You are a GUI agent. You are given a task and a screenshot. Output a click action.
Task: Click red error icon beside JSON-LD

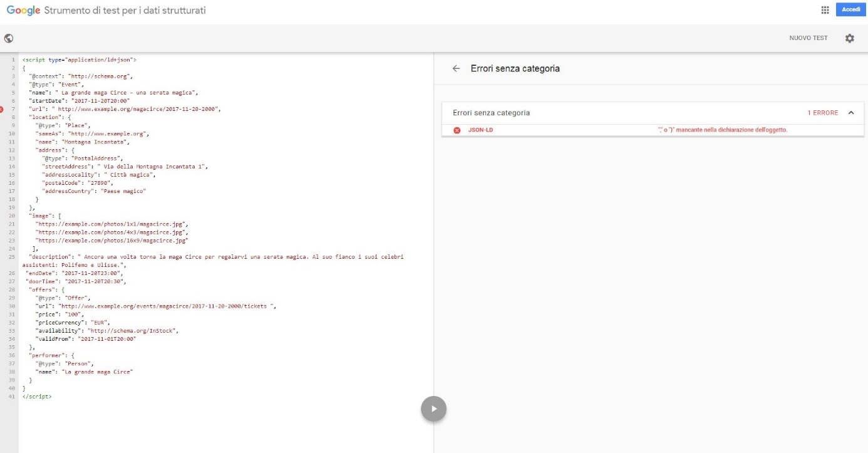coord(457,130)
